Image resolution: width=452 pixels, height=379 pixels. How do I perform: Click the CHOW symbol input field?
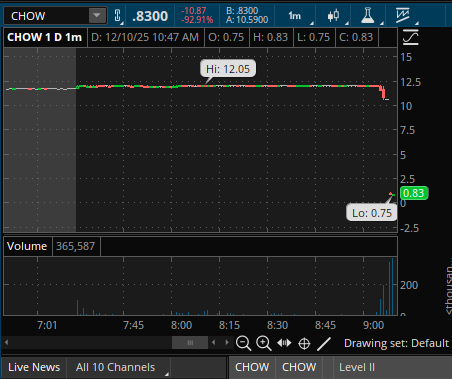47,16
